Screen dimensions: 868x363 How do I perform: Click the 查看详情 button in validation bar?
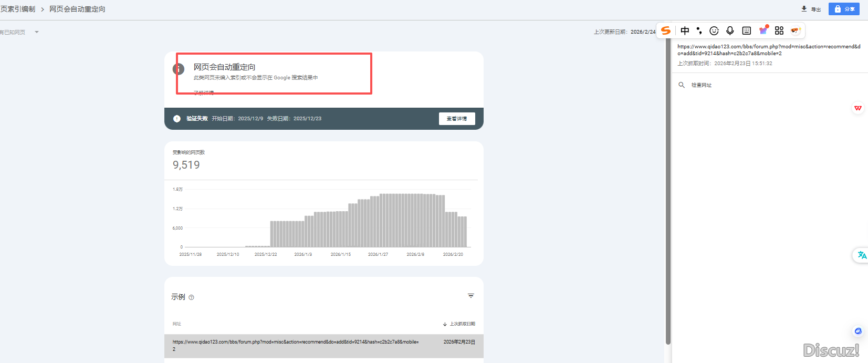click(x=456, y=119)
